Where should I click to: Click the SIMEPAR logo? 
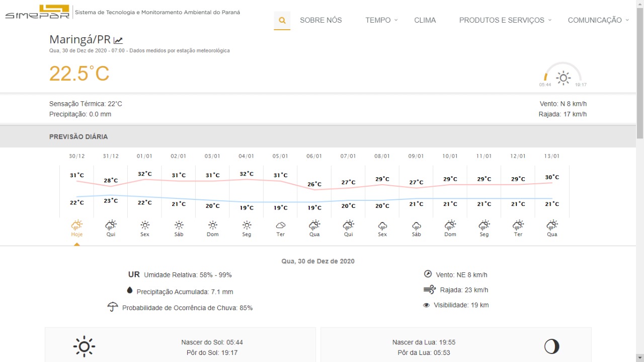point(37,12)
